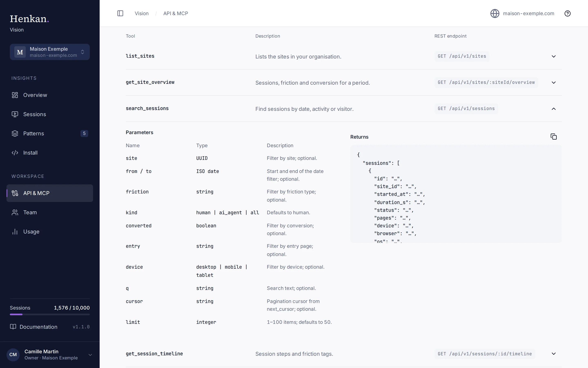The image size is (588, 368).
Task: Toggle the sidebar panel icon
Action: (120, 13)
